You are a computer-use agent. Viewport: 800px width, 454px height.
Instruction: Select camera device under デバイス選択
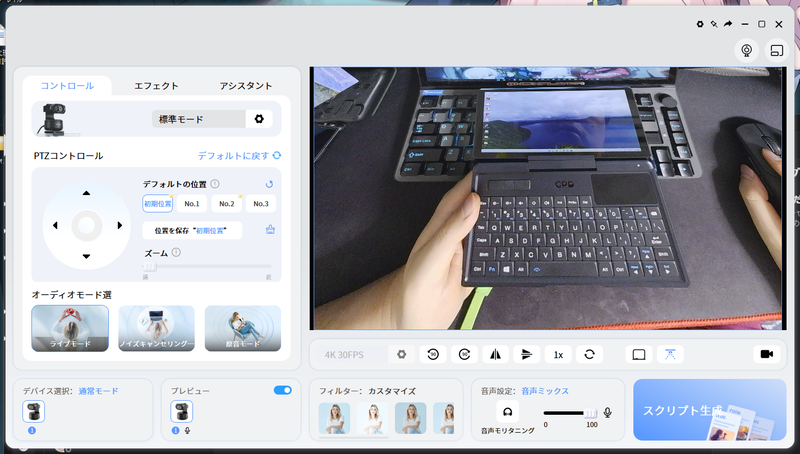click(34, 411)
